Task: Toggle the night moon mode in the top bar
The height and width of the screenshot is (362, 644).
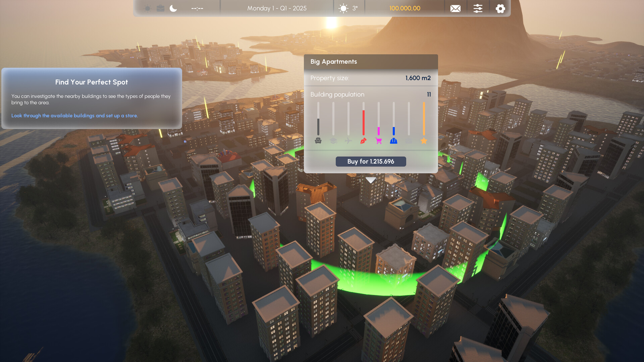Action: [x=173, y=8]
